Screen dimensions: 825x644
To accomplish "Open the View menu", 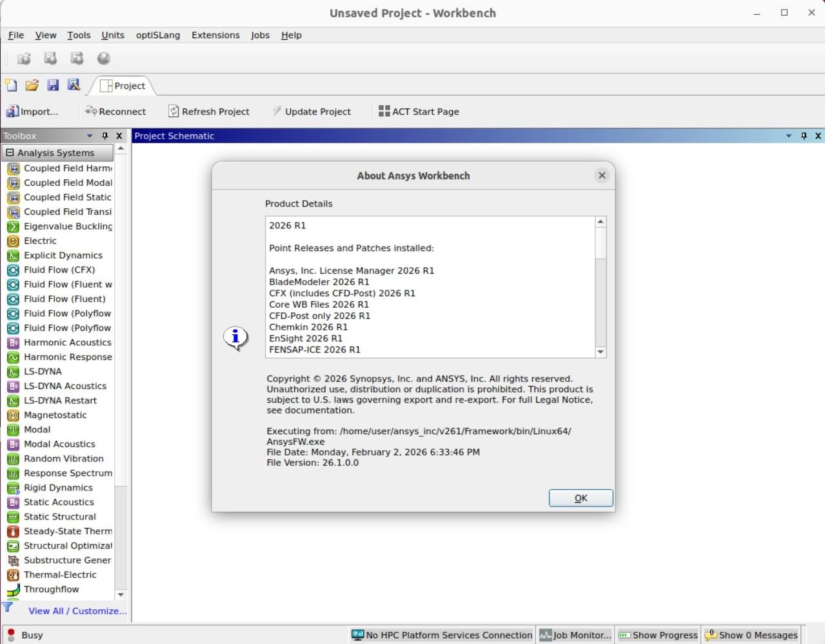I will (46, 35).
